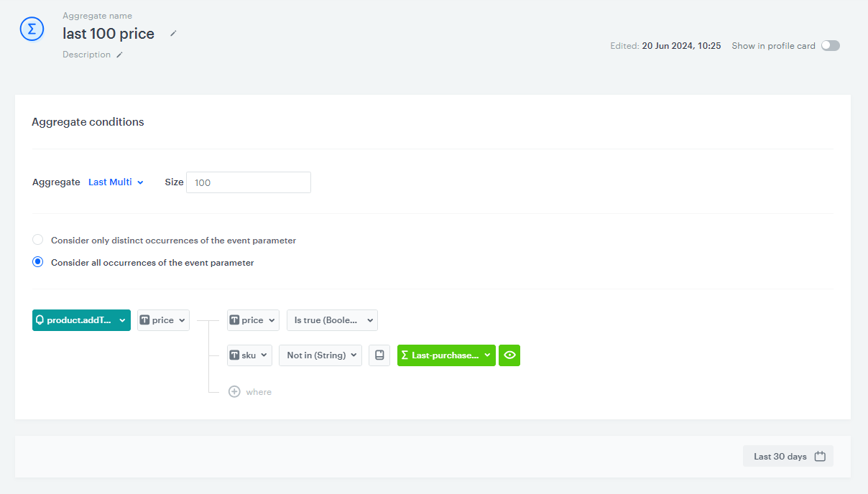Click the Size input field
Viewport: 868px width, 494px height.
pos(249,182)
